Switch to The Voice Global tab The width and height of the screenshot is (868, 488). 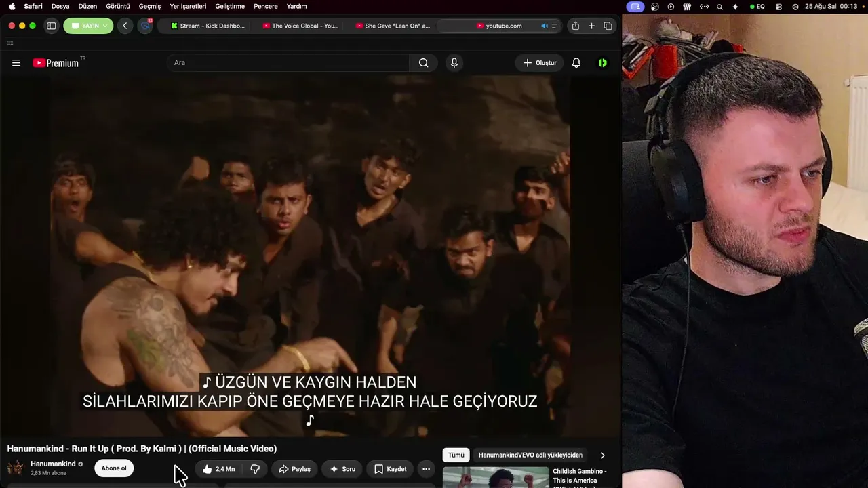click(300, 26)
